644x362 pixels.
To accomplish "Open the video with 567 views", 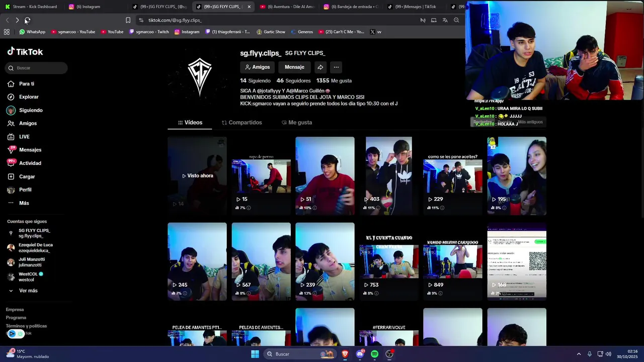I will (261, 261).
